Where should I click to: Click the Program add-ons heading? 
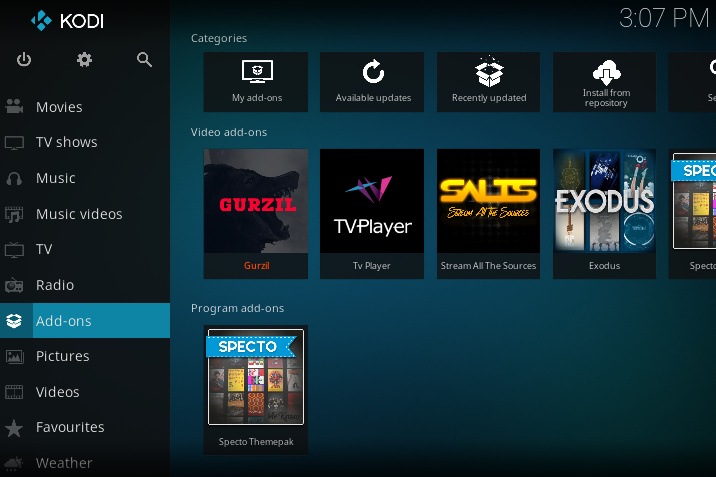click(237, 309)
